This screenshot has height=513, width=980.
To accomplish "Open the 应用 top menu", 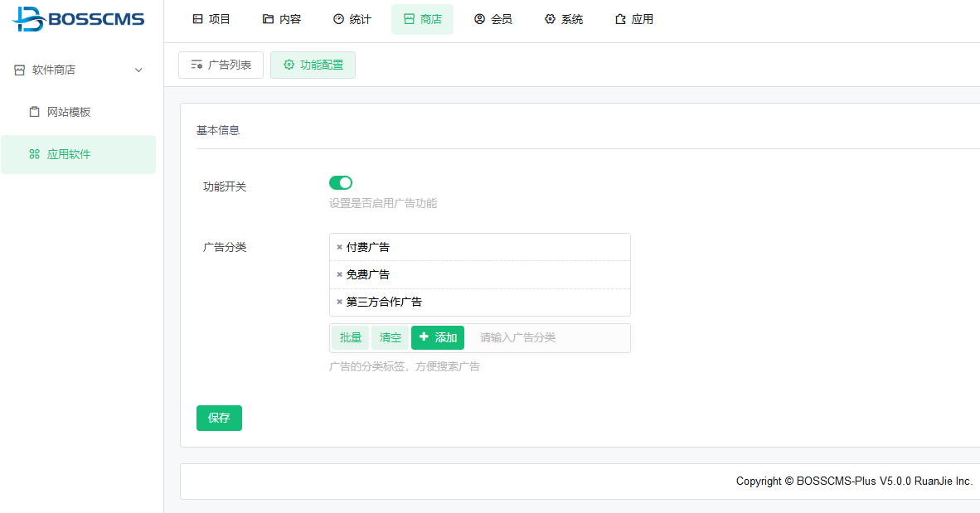I will pos(634,19).
